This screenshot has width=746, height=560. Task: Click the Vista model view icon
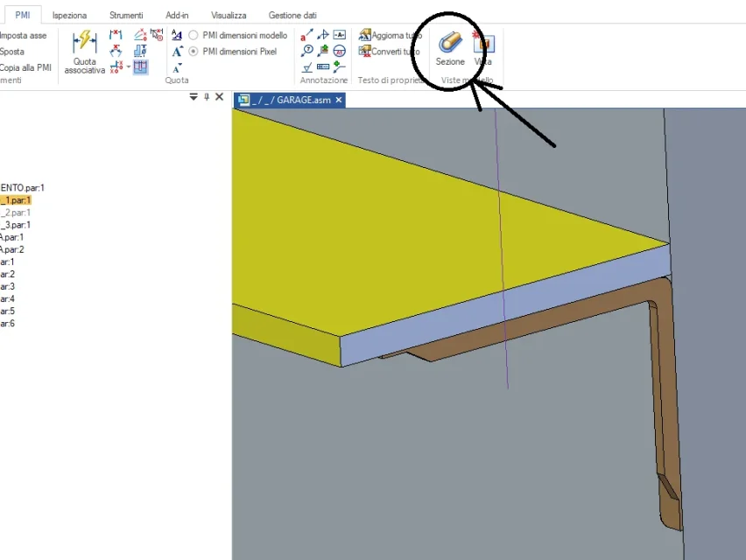483,47
